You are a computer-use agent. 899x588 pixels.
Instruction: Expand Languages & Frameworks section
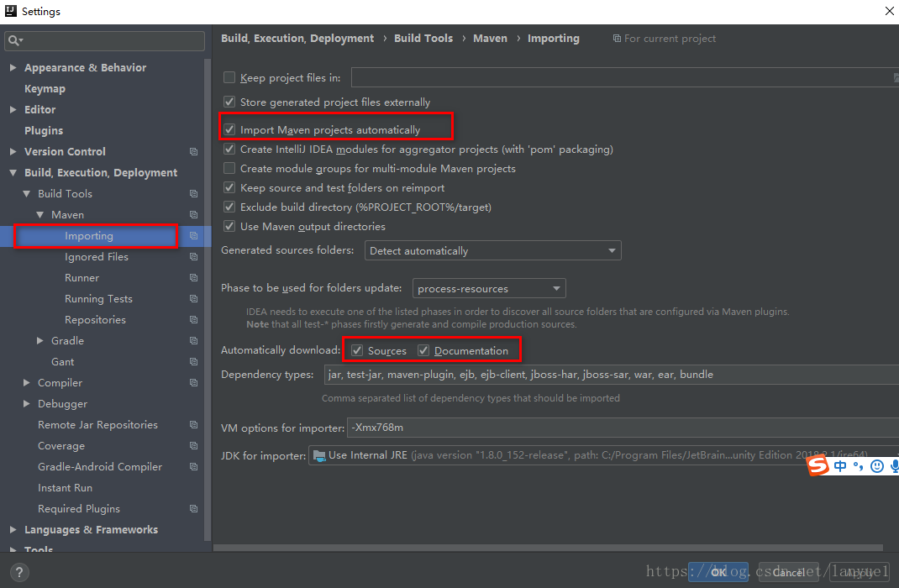[x=13, y=530]
